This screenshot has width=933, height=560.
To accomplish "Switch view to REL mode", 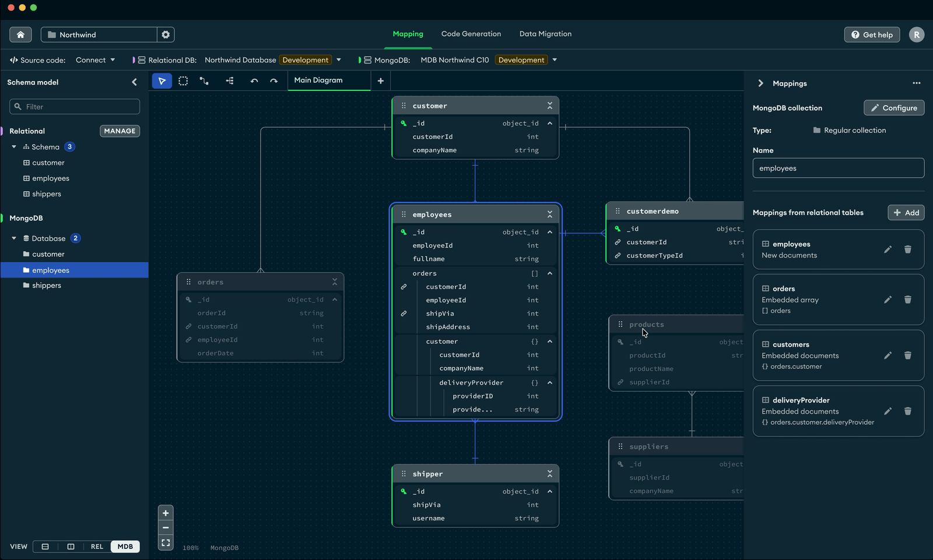I will 97,547.
